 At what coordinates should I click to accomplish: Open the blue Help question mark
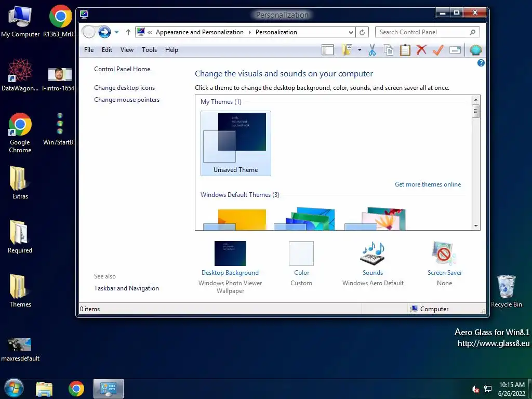coord(481,63)
